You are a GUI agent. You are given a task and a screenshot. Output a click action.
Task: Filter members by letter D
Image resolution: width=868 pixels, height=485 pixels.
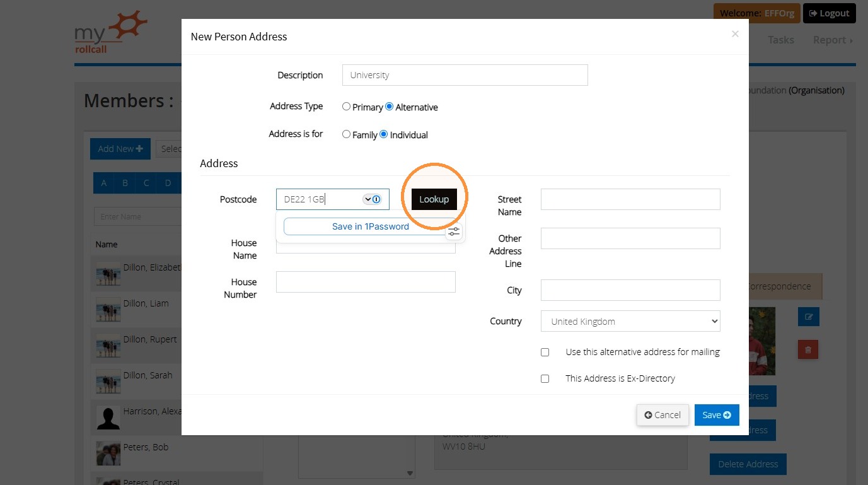pos(168,183)
